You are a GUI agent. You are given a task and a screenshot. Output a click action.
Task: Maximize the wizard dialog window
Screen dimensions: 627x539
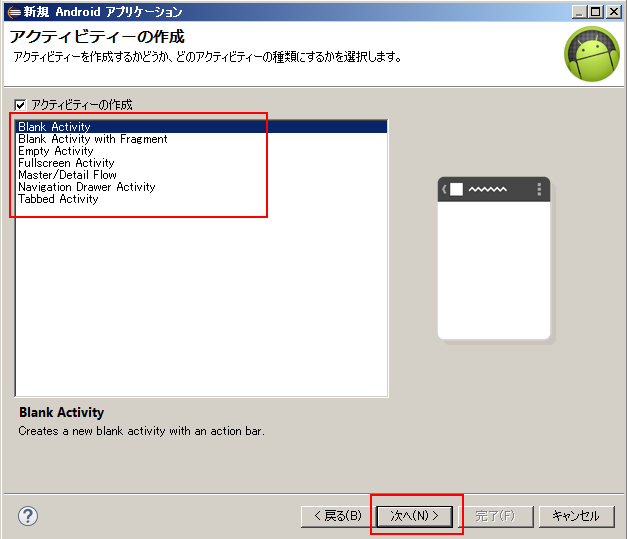596,12
